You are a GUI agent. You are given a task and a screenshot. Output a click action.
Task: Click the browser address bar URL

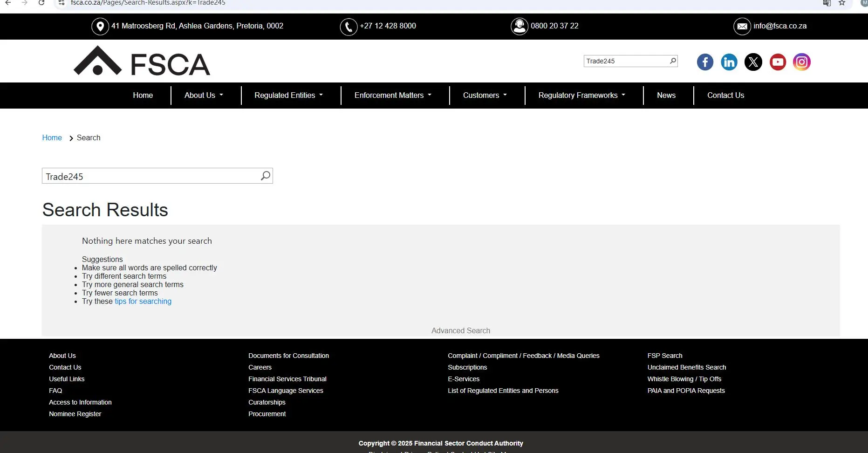148,3
